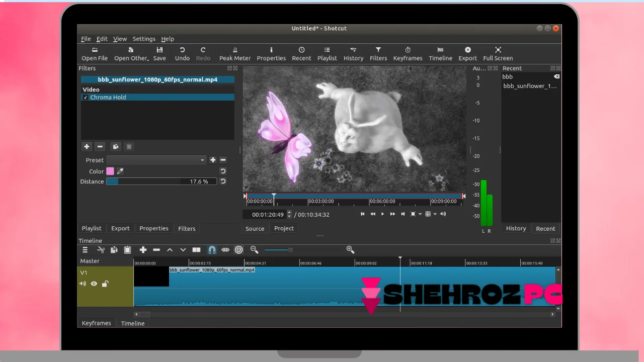
Task: Zoom in on the timeline
Action: (350, 250)
